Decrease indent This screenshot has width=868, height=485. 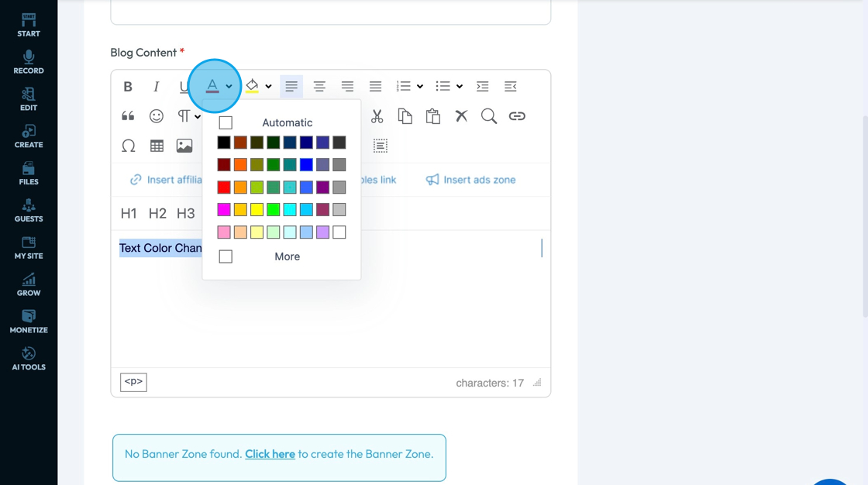[x=511, y=86]
